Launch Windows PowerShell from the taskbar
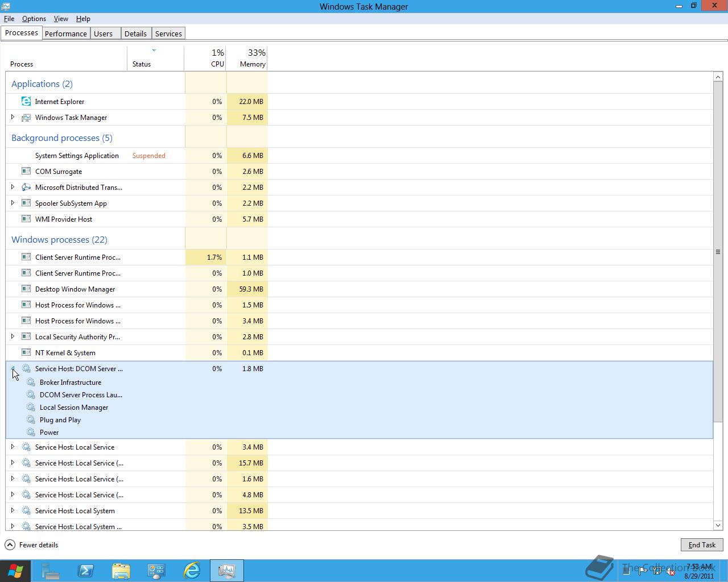 point(86,571)
